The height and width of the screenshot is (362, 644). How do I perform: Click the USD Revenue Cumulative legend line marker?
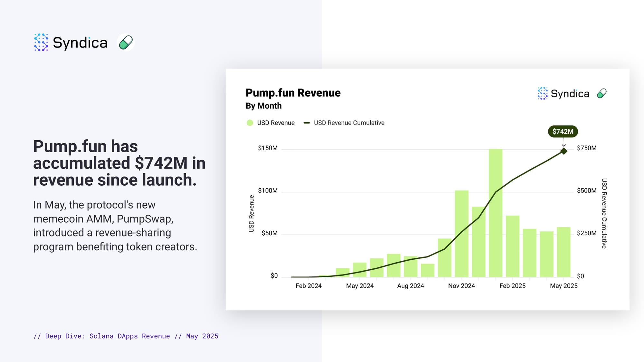pos(307,123)
